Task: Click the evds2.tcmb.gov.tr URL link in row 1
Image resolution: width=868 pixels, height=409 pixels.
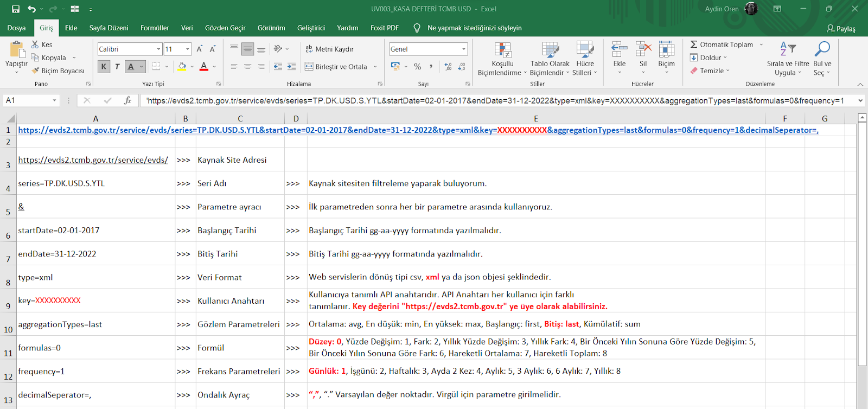Action: [x=418, y=130]
